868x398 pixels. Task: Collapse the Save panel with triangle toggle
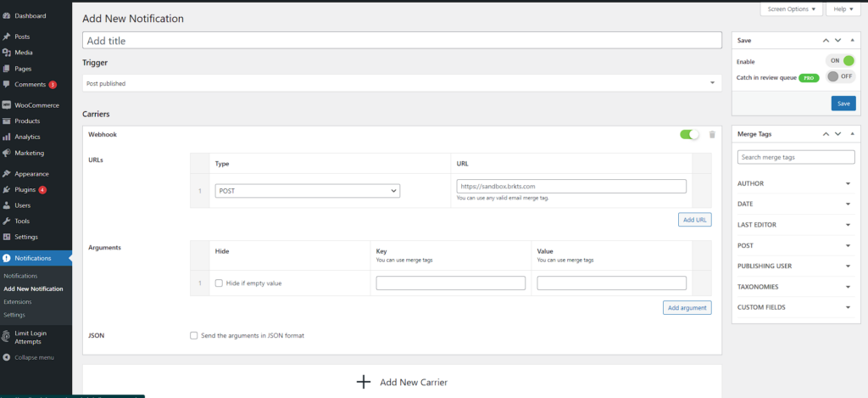click(851, 41)
